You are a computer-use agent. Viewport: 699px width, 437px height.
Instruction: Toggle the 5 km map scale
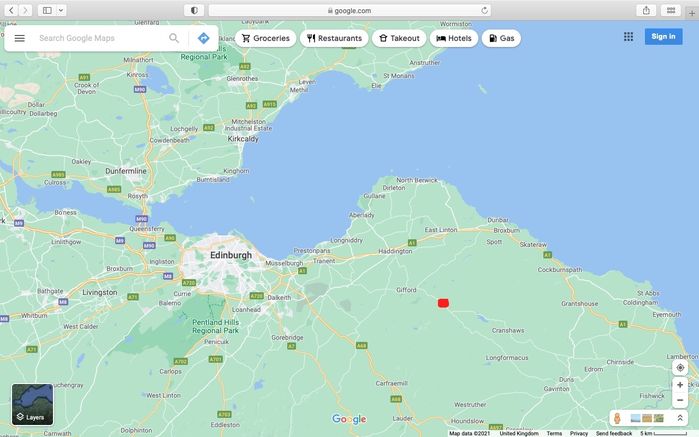(x=663, y=433)
